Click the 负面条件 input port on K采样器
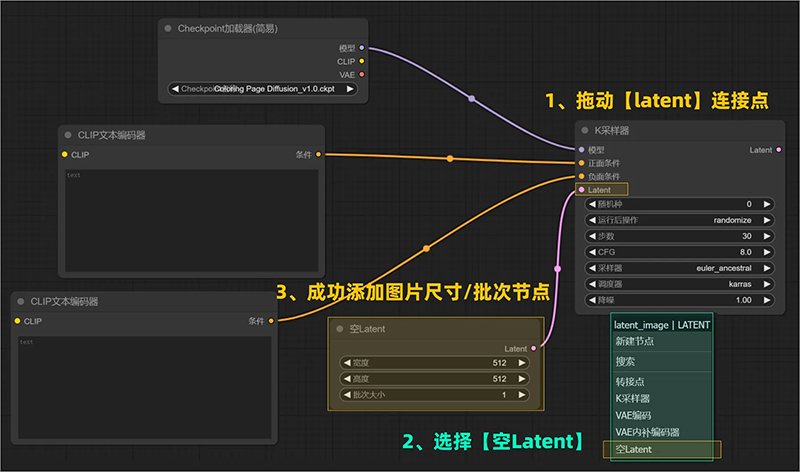Image resolution: width=800 pixels, height=472 pixels. [x=581, y=176]
